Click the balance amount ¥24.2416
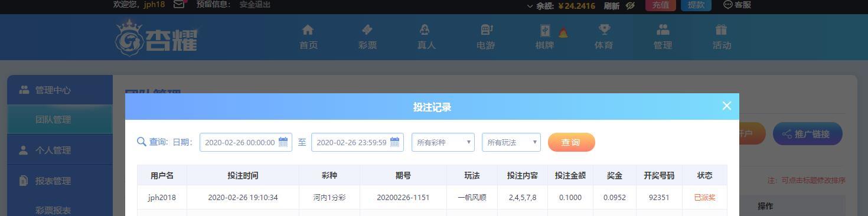The image size is (868, 216). [x=576, y=6]
